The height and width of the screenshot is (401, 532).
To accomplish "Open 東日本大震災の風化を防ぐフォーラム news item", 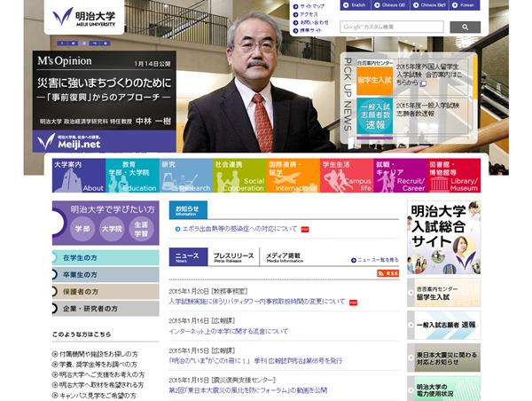I will point(248,390).
